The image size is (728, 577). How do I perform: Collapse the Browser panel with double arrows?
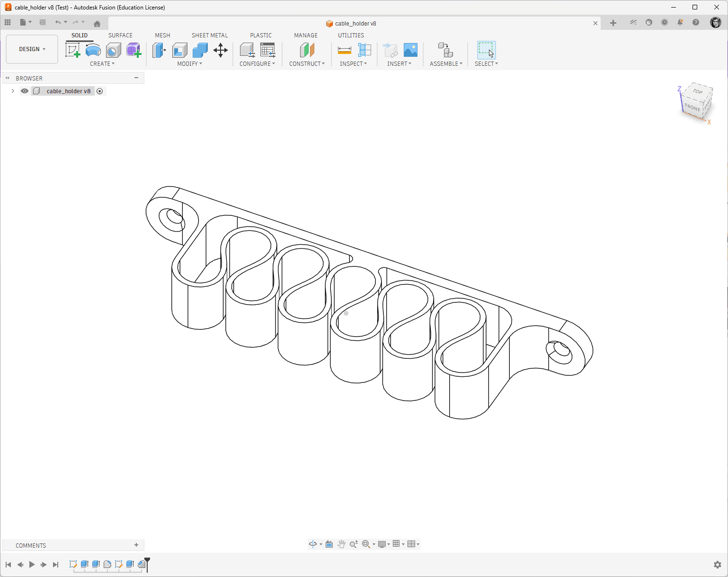[8, 78]
